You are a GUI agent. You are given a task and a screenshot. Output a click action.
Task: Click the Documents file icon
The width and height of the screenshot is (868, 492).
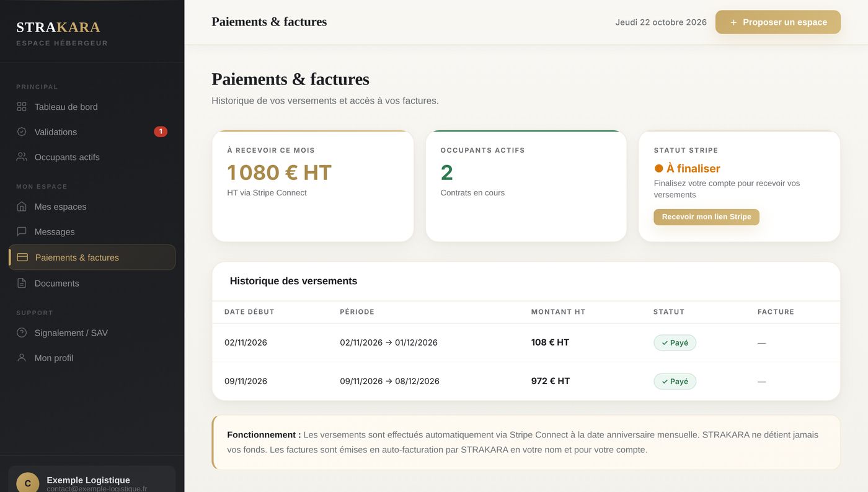pyautogui.click(x=22, y=283)
